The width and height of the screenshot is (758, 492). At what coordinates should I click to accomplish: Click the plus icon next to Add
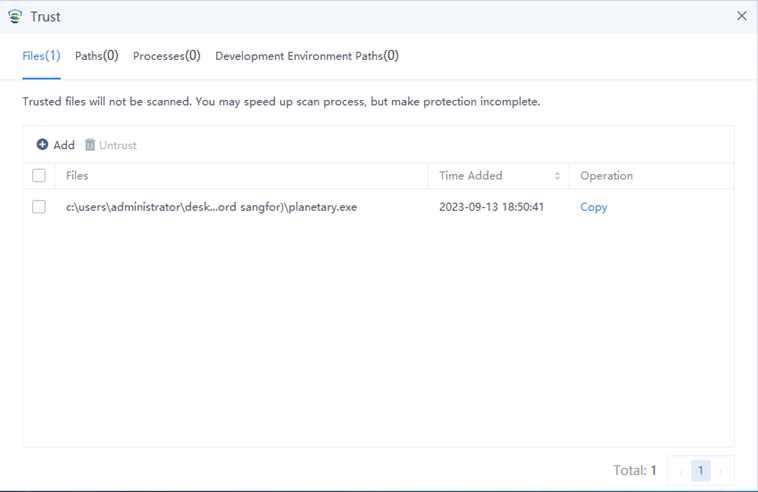[43, 145]
